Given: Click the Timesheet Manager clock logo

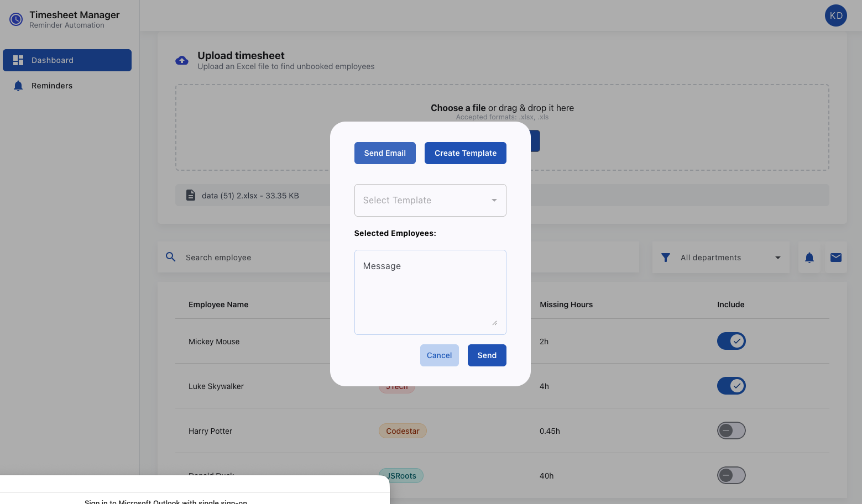Looking at the screenshot, I should coord(16,20).
